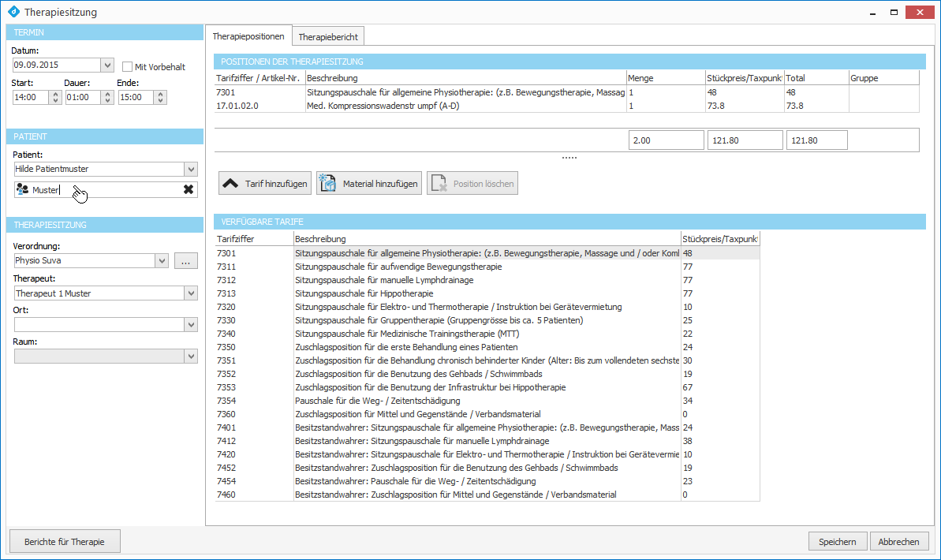Click the Speichern button
This screenshot has width=941, height=560.
point(837,542)
